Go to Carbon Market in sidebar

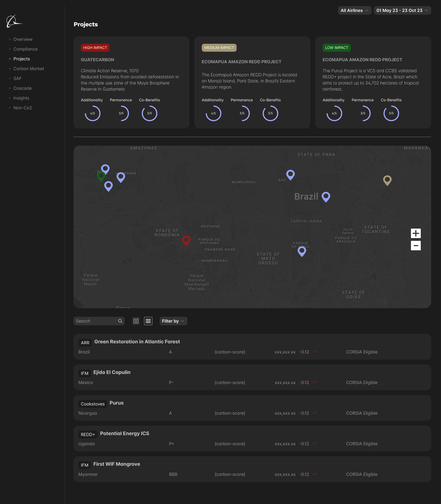pos(29,69)
